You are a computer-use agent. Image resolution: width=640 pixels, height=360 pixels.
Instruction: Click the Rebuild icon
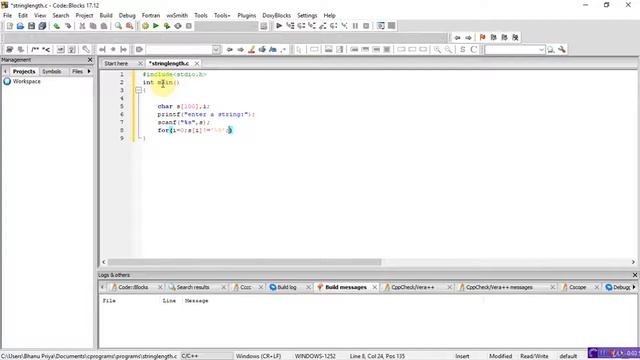[178, 26]
